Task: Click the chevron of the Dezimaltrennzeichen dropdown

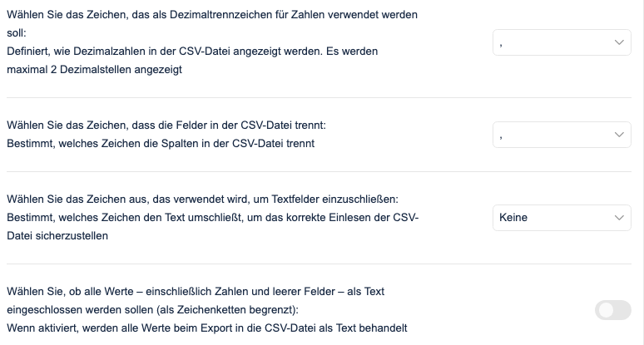Action: 618,42
